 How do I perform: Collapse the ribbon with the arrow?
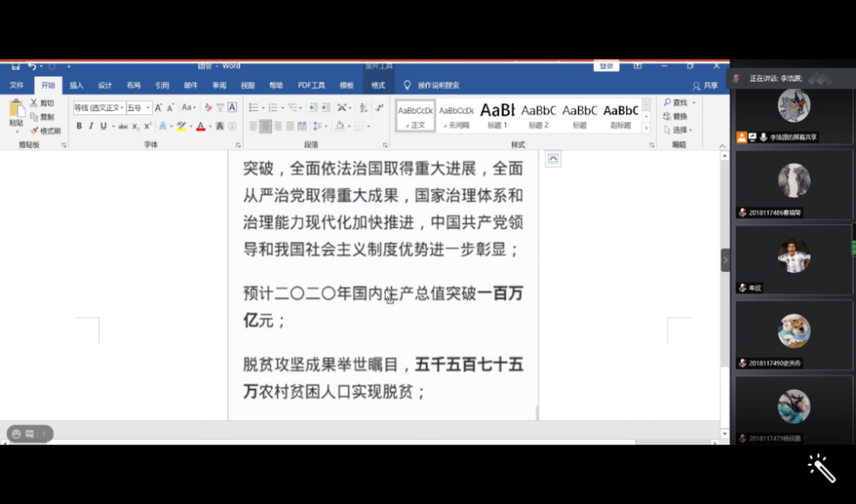722,146
